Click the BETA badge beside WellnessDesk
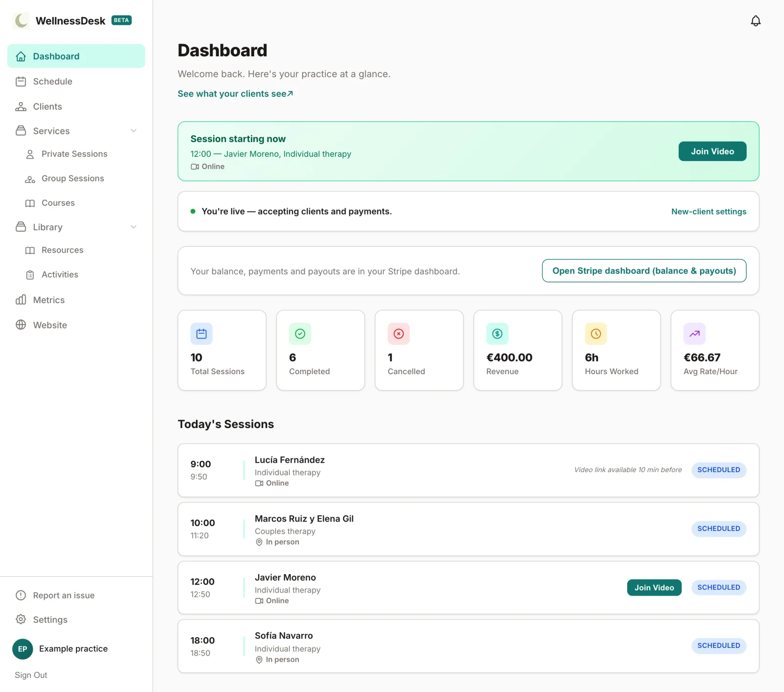 [x=122, y=21]
